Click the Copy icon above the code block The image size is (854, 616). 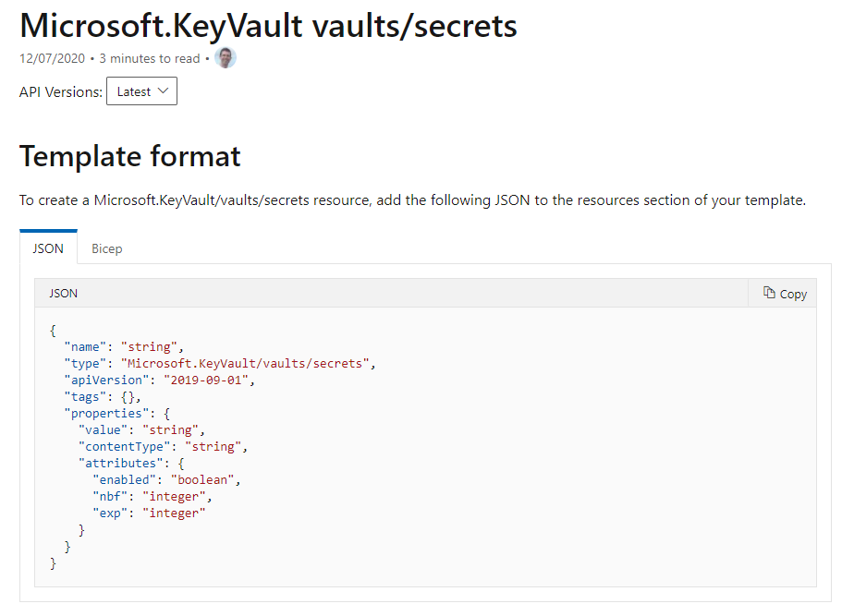[769, 293]
